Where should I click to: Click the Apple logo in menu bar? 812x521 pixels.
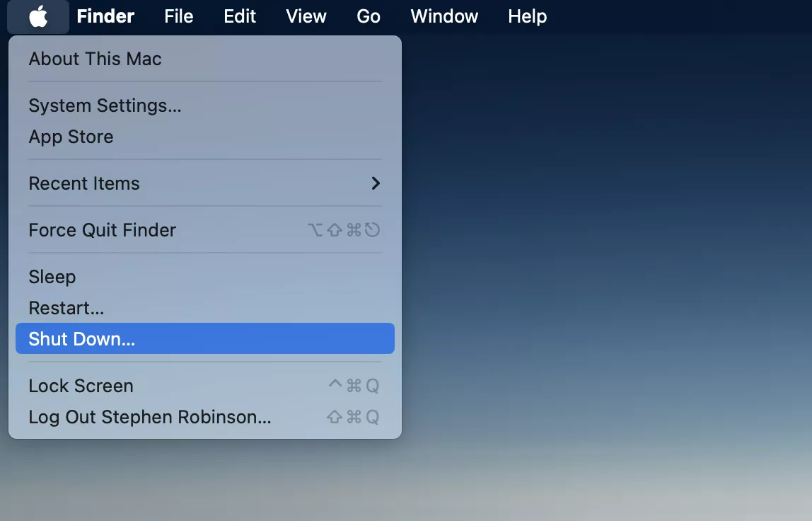[38, 16]
